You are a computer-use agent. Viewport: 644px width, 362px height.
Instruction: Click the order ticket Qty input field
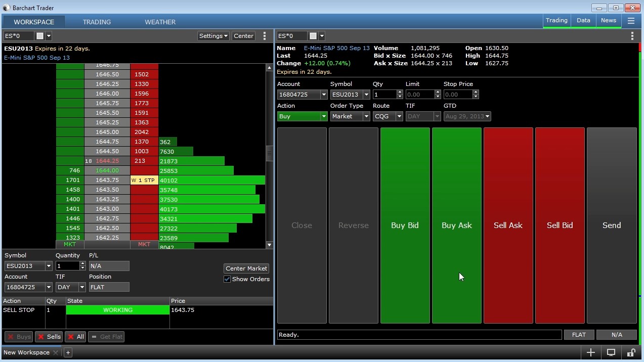(x=384, y=95)
